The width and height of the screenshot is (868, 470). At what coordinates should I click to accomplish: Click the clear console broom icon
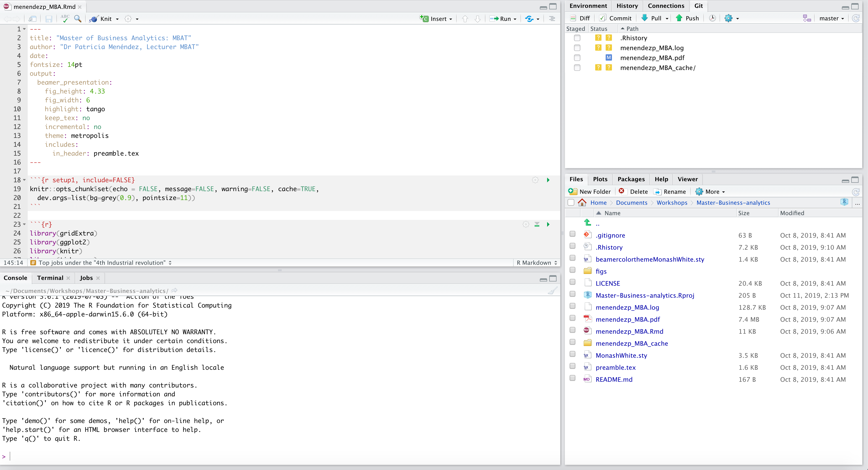click(x=552, y=291)
